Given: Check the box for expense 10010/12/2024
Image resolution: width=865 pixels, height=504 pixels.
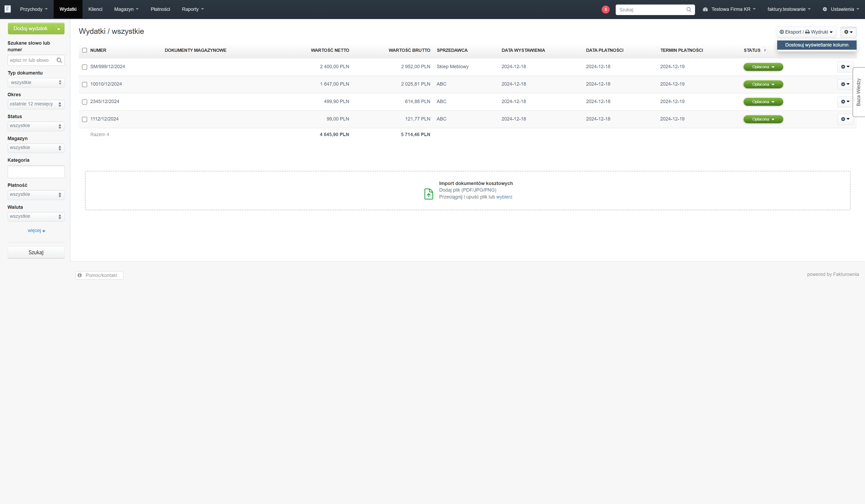Looking at the screenshot, I should tap(84, 84).
